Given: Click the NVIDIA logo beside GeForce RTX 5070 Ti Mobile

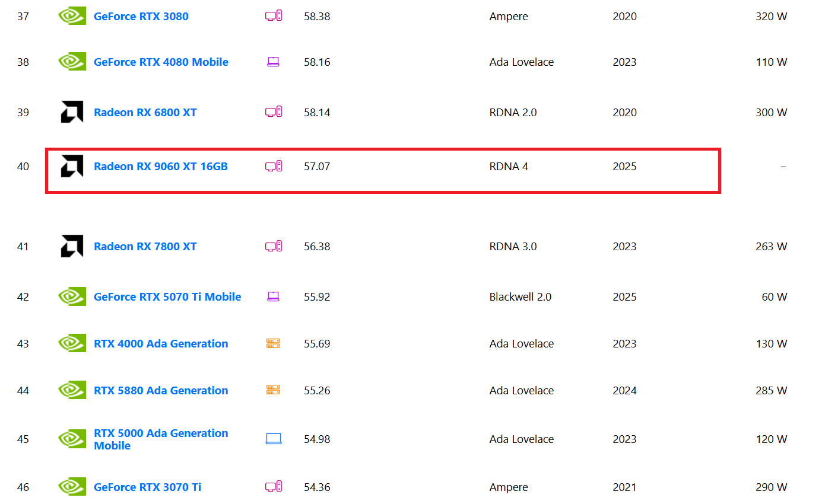Looking at the screenshot, I should tap(72, 296).
